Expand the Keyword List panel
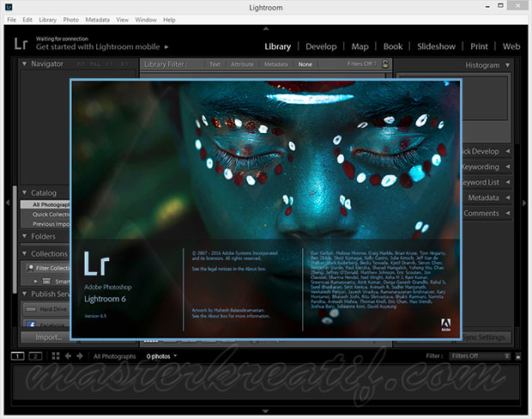 coord(508,182)
